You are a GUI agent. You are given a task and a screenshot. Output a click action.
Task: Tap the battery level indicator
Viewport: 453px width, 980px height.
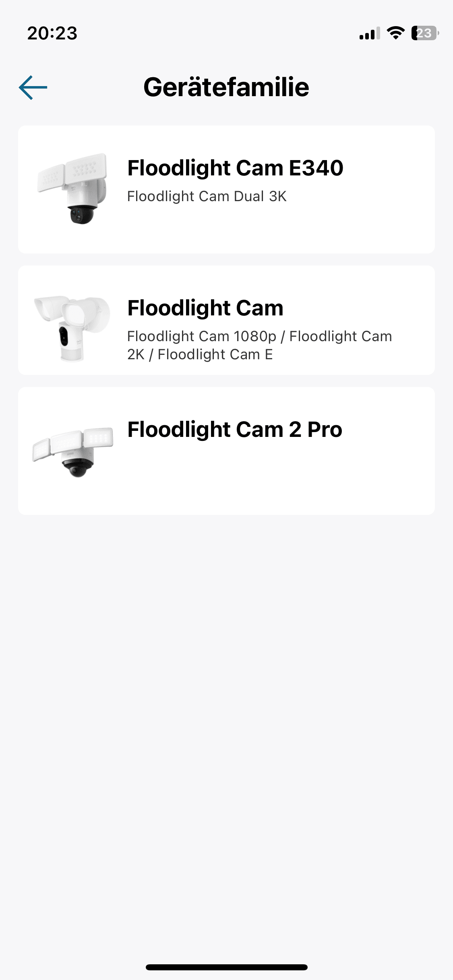424,33
